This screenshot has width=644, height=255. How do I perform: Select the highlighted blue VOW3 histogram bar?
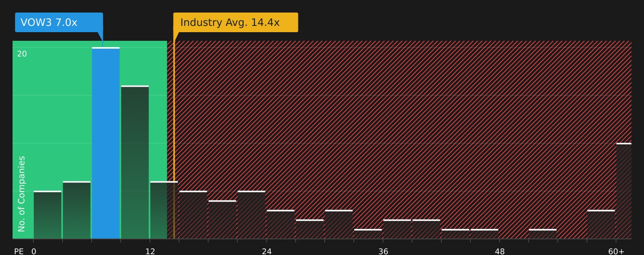(106, 143)
